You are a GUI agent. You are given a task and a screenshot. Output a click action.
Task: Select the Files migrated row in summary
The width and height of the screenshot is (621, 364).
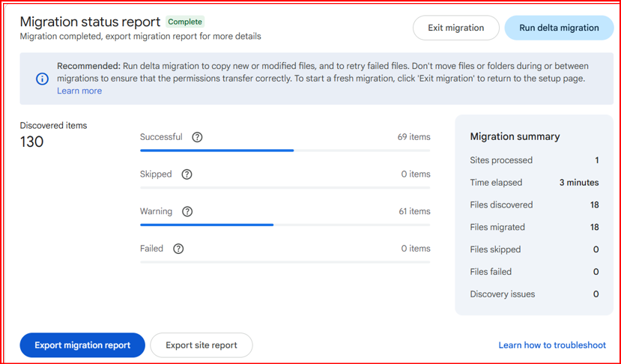coord(534,227)
